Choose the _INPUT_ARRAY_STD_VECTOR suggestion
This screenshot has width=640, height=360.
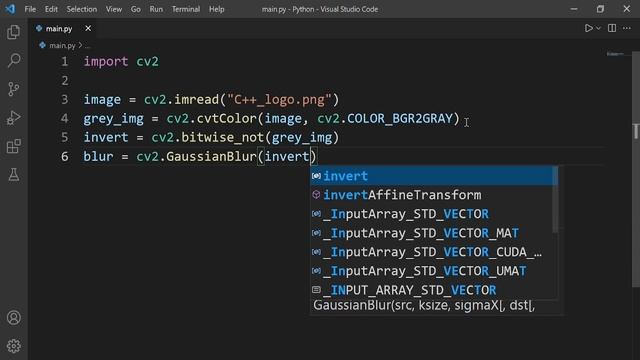[431, 290]
